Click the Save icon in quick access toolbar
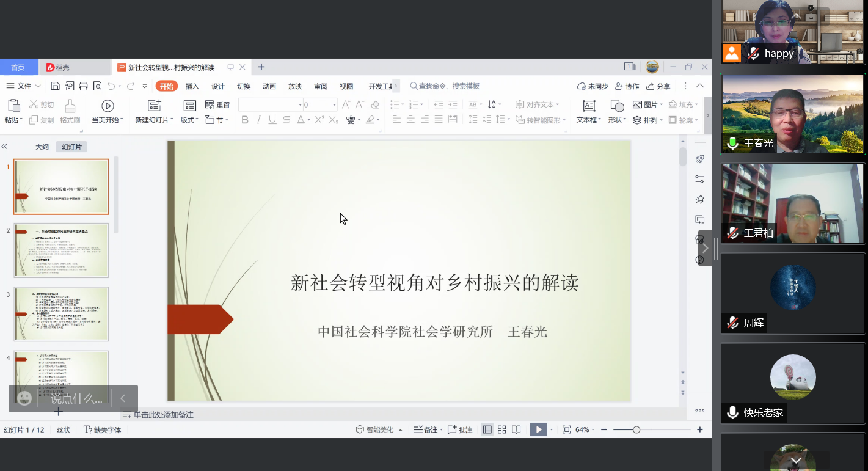868x471 pixels. (x=56, y=86)
